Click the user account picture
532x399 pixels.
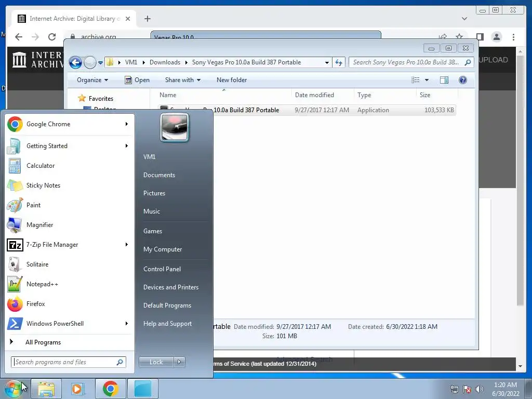click(x=175, y=128)
